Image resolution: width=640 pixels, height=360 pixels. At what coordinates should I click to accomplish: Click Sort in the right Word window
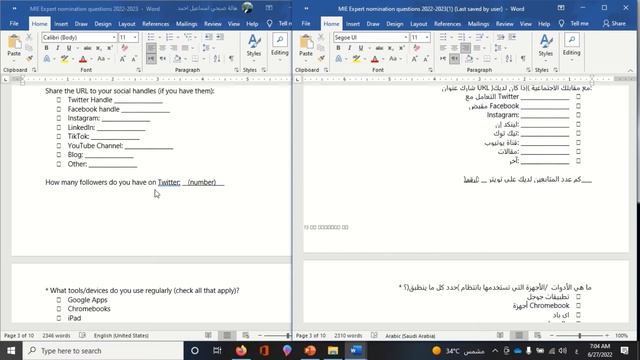(509, 59)
